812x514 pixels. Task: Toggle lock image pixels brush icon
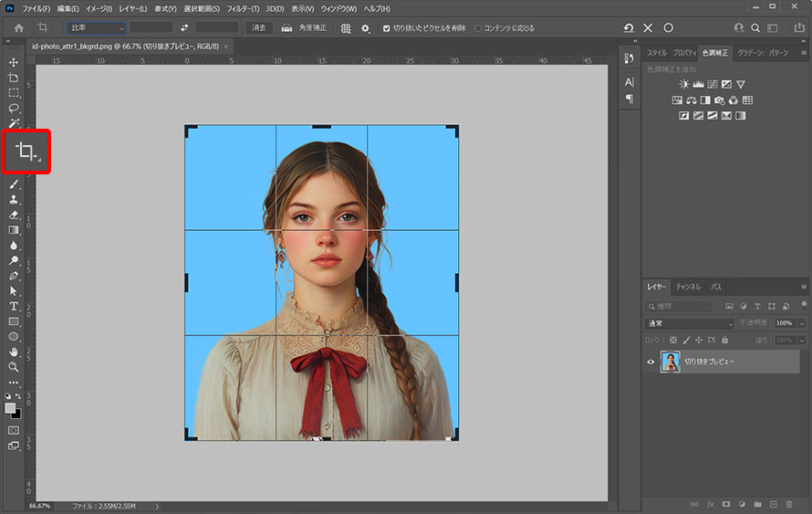(x=686, y=340)
